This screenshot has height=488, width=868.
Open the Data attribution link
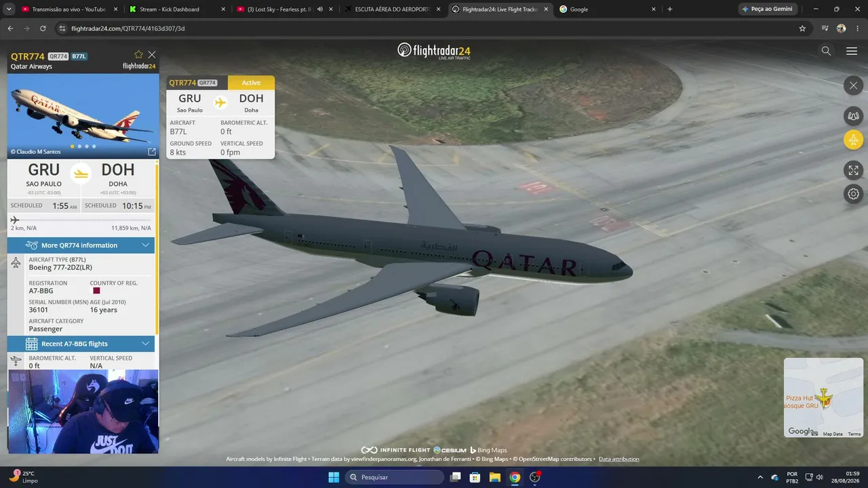pyautogui.click(x=618, y=459)
